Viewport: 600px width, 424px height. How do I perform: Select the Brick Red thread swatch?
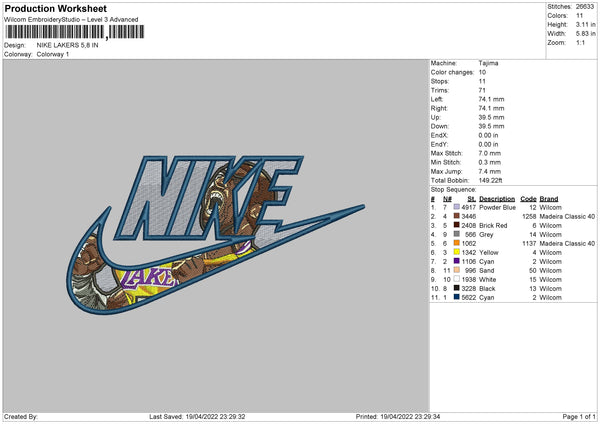pos(457,225)
